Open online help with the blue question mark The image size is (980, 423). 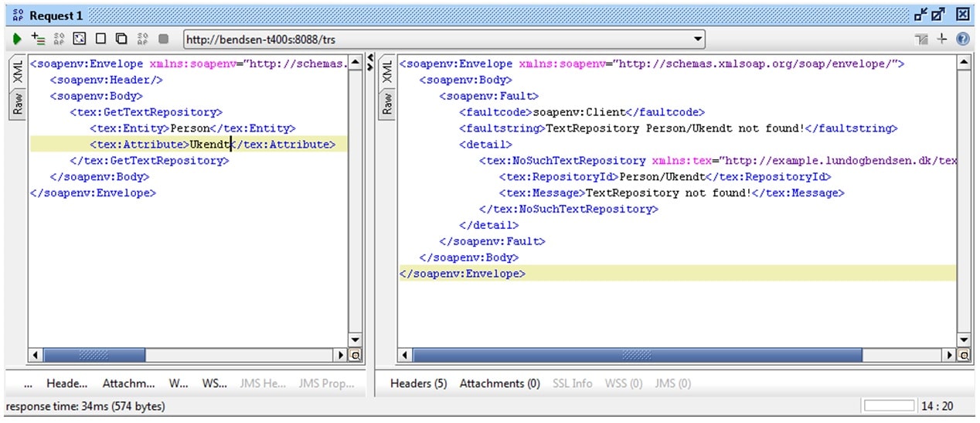[x=962, y=39]
